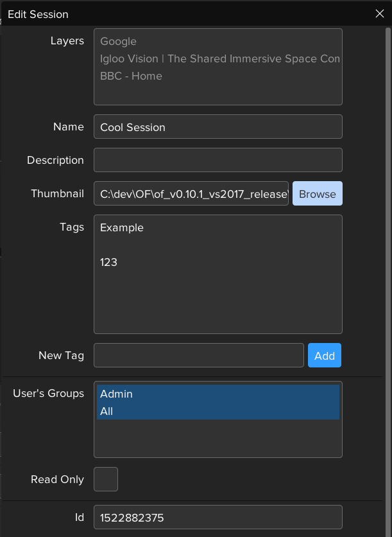Select the Example tag in Tags list
Viewport: 392px width, 537px height.
tap(122, 227)
